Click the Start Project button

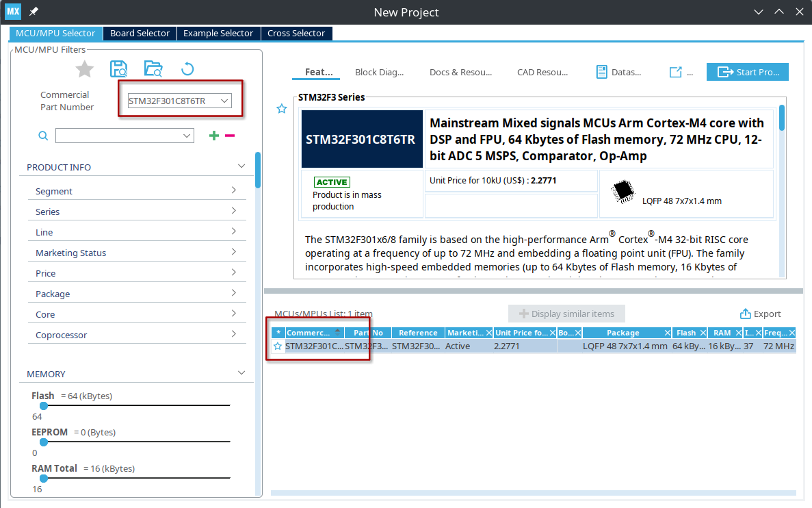pos(748,72)
